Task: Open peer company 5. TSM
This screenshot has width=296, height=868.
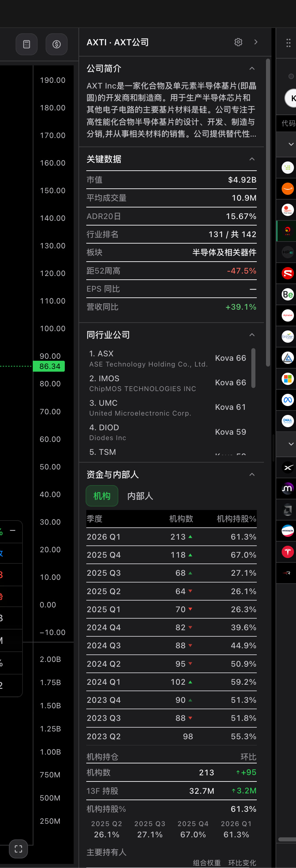Action: [167, 452]
